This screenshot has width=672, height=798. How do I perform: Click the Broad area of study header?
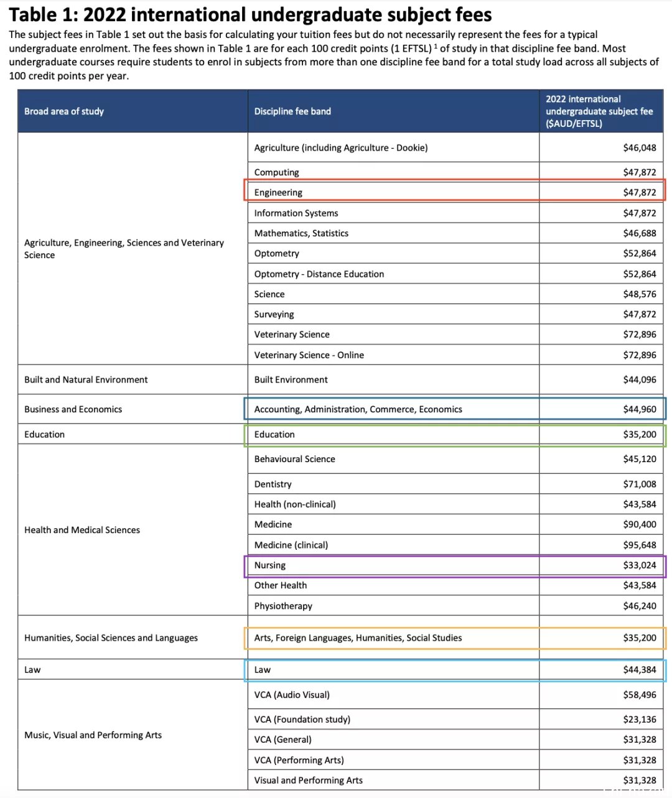point(64,111)
